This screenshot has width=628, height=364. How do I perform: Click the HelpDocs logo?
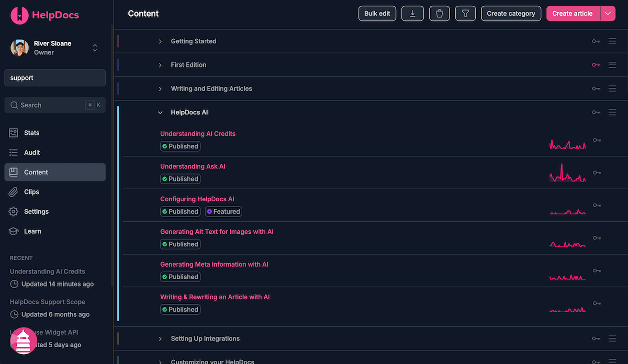(45, 15)
